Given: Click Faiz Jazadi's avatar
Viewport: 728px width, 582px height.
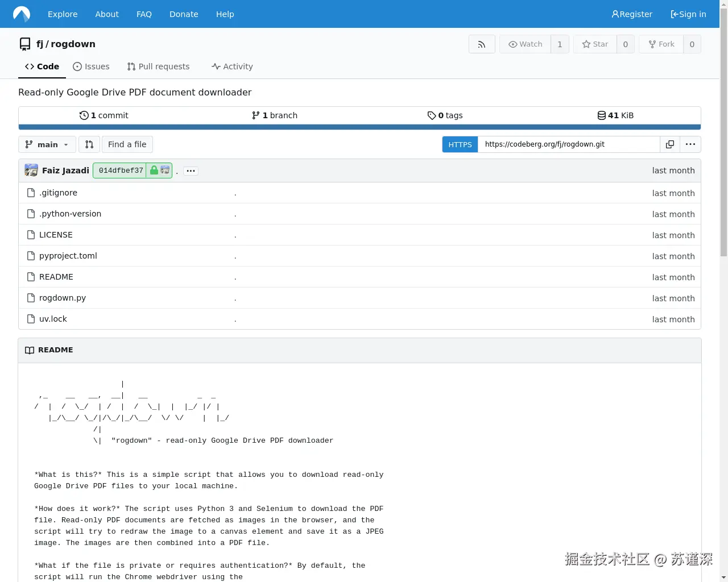Looking at the screenshot, I should [x=31, y=170].
